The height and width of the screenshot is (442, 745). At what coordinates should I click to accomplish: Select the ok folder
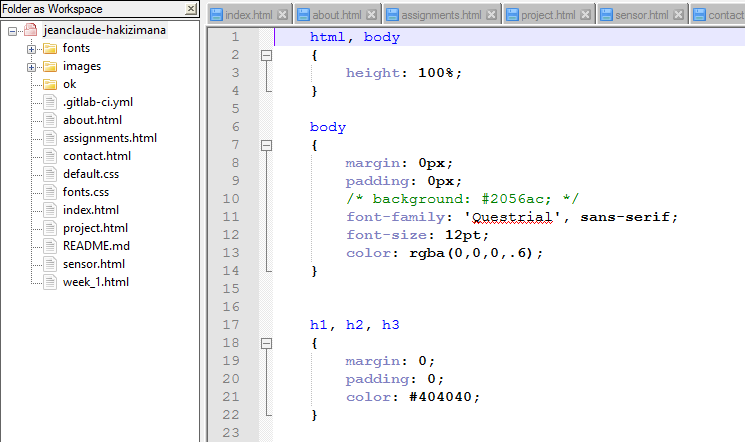tap(69, 84)
